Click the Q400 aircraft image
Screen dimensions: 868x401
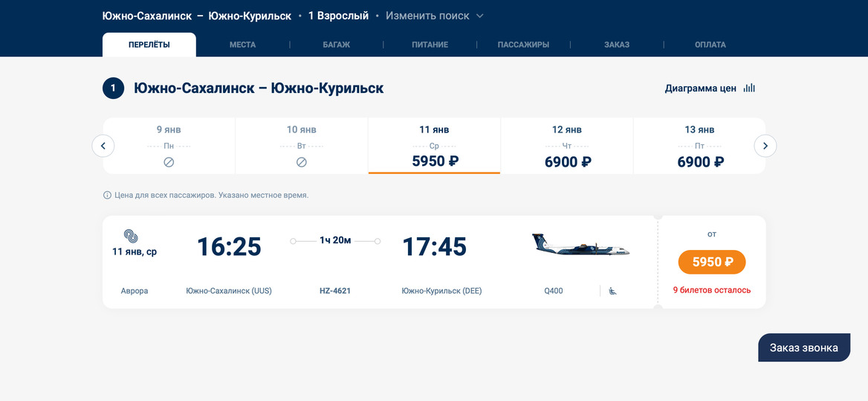580,245
